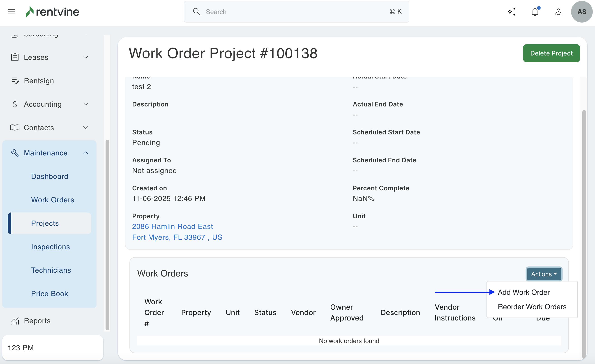
Task: Toggle the Actions dropdown button
Action: [x=544, y=274]
